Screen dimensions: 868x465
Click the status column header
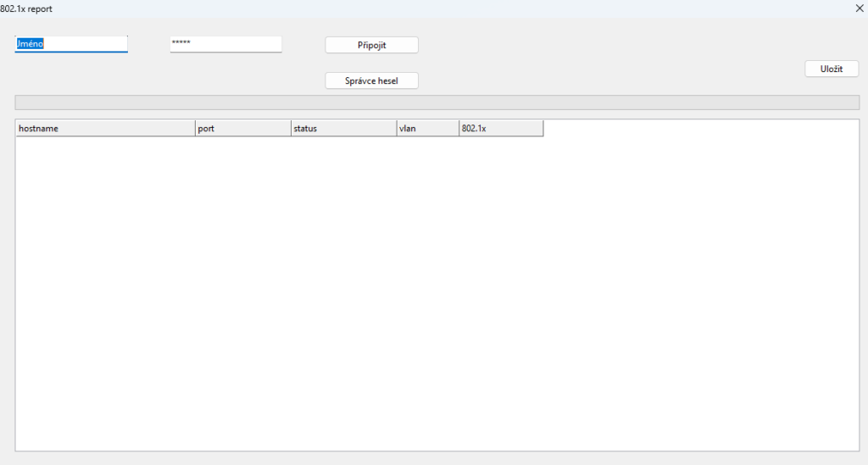click(342, 129)
